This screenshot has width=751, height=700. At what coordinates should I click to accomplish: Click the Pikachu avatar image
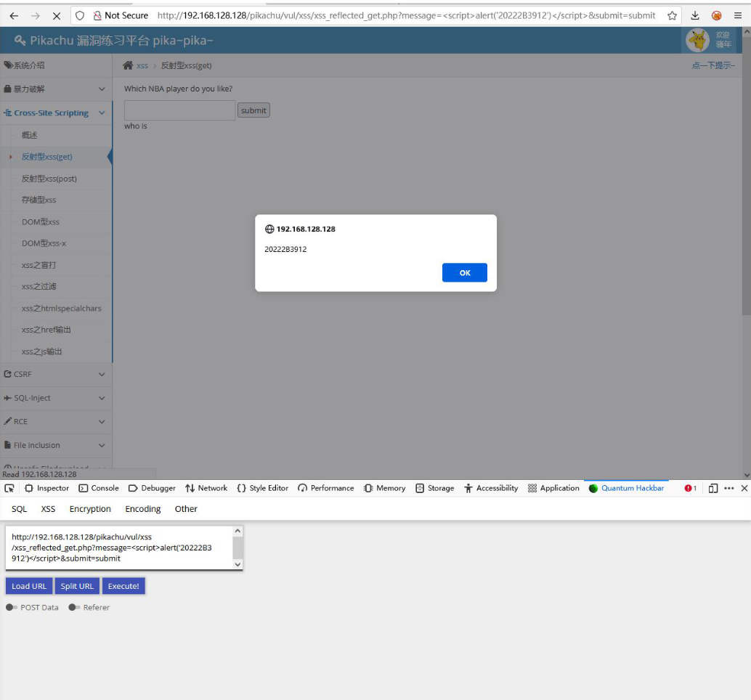[697, 40]
